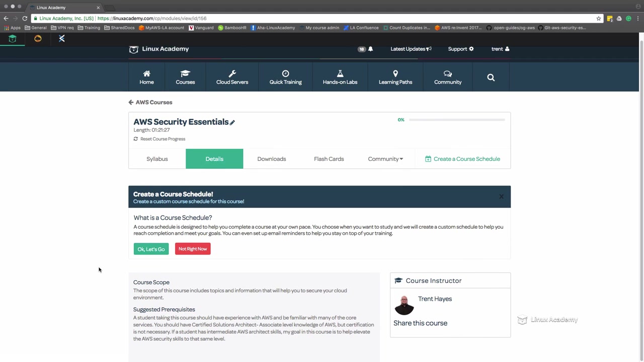Click the green circular extension icon
The height and width of the screenshot is (362, 644).
pyautogui.click(x=628, y=19)
